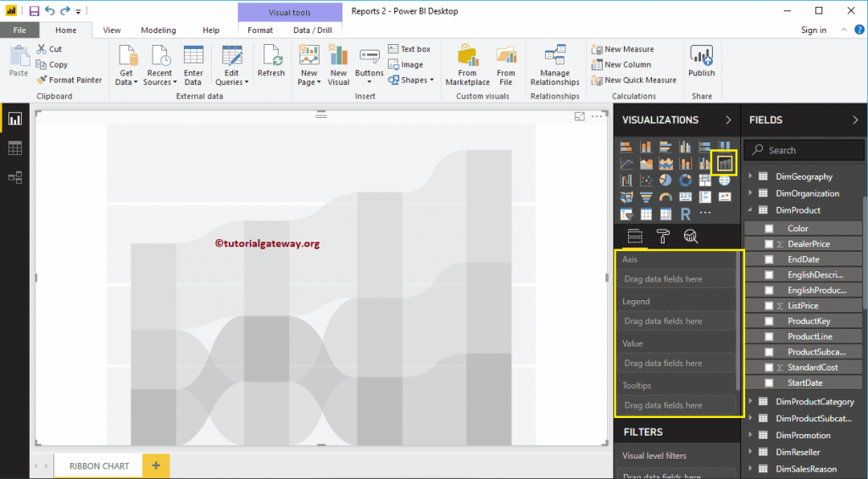This screenshot has height=479, width=868.
Task: Open the File menu
Action: click(19, 31)
